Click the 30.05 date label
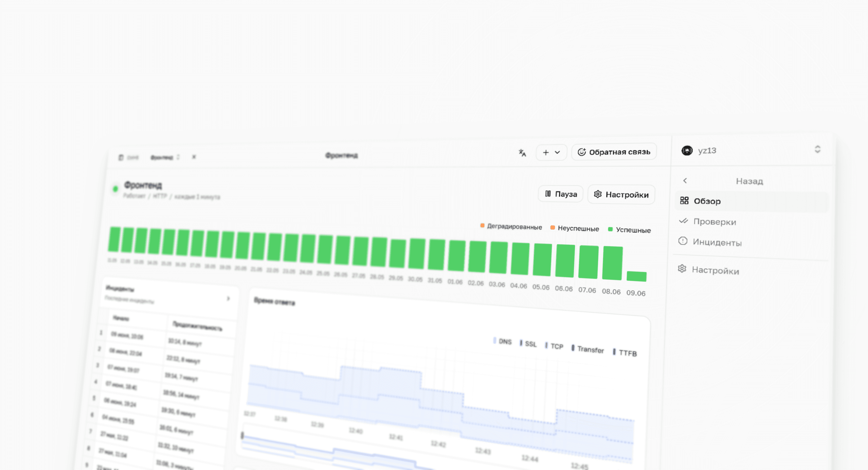Viewport: 868px width, 470px height. (415, 279)
